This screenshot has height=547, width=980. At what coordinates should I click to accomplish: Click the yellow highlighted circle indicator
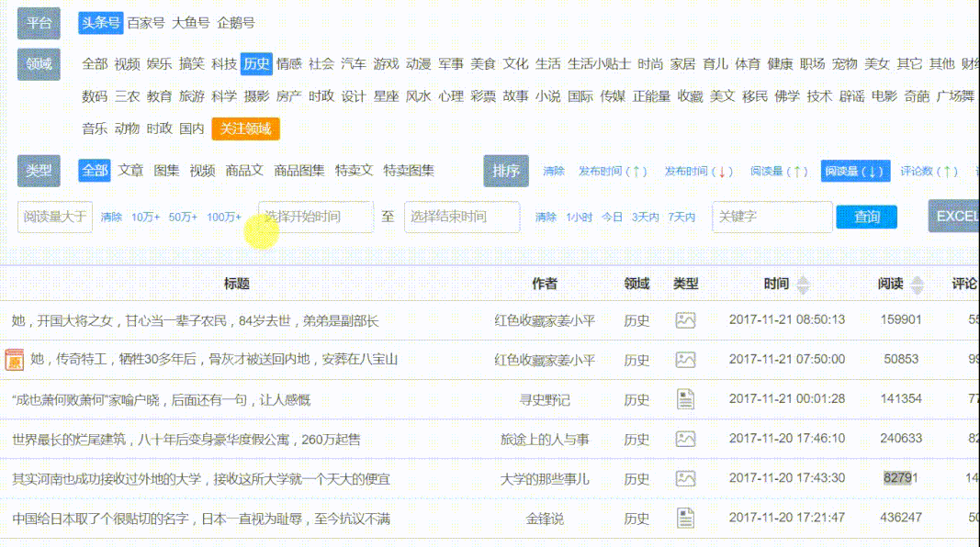[x=260, y=232]
